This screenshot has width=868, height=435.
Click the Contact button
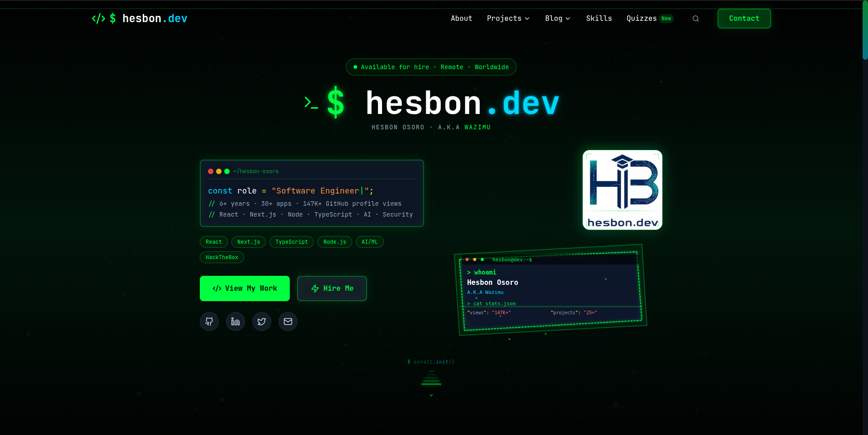click(x=744, y=19)
